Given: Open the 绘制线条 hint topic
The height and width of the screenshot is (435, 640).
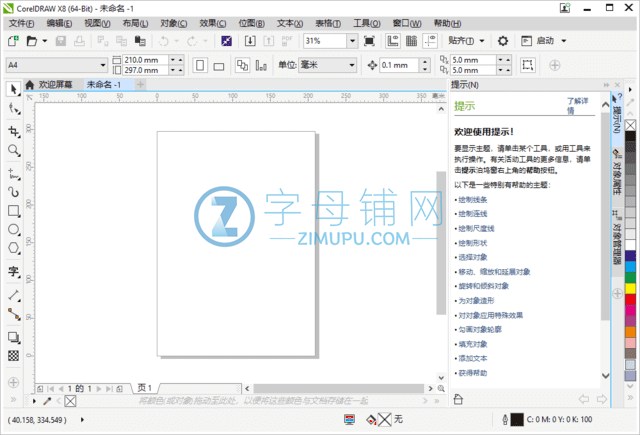Looking at the screenshot, I should pos(473,200).
